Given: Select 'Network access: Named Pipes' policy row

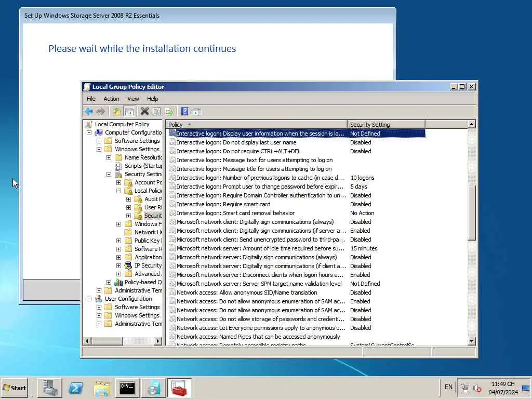Looking at the screenshot, I should coord(258,337).
